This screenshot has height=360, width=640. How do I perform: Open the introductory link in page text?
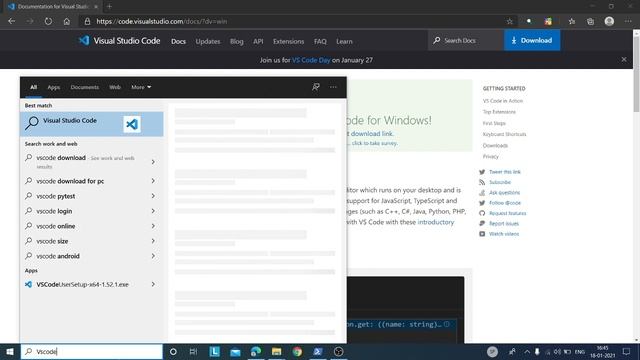[436, 222]
